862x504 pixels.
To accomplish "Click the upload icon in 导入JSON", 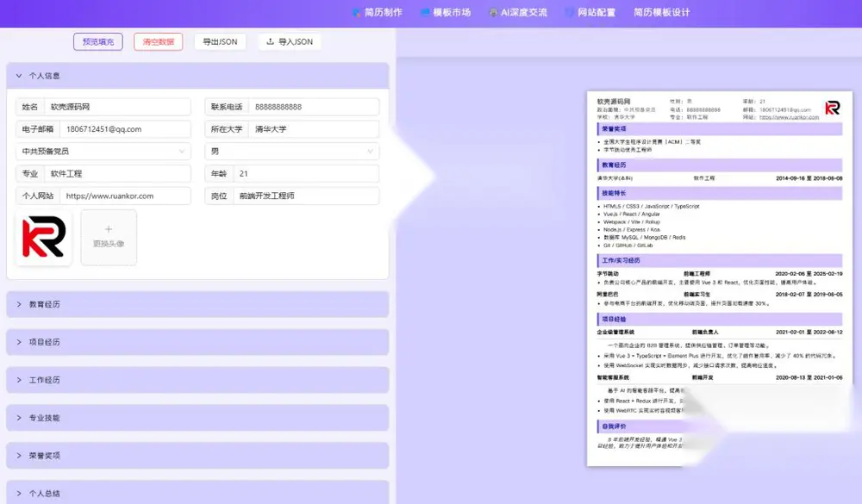I will 270,41.
